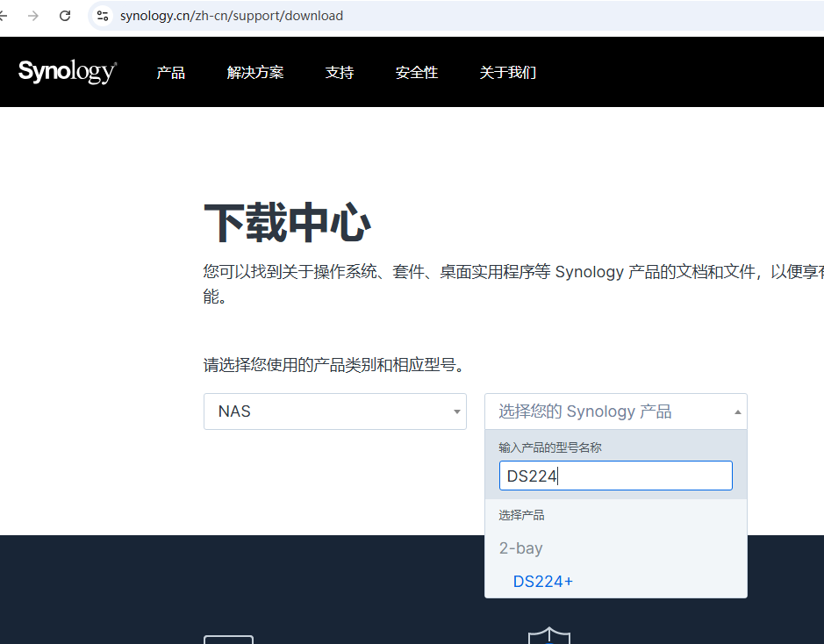Choose DS224+ from the product list

542,581
